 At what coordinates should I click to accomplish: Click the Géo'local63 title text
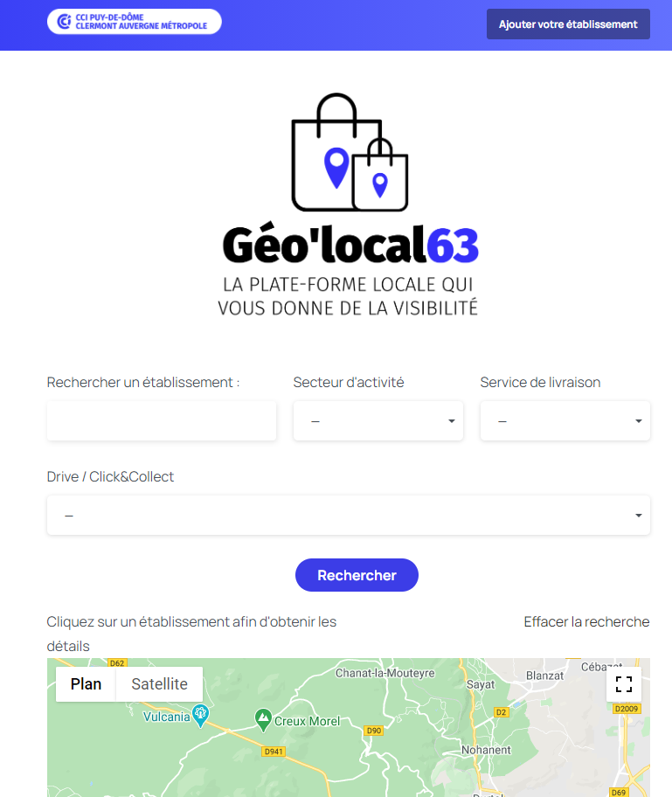pos(350,245)
